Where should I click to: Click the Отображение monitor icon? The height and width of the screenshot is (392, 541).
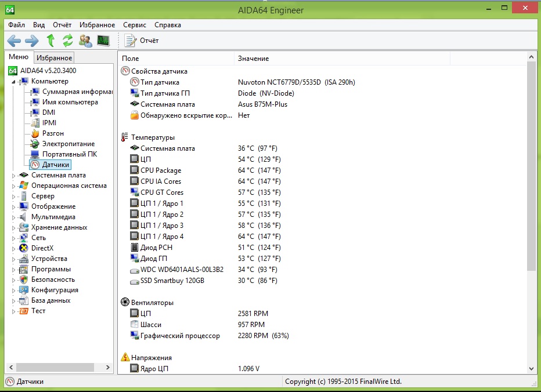tap(24, 206)
